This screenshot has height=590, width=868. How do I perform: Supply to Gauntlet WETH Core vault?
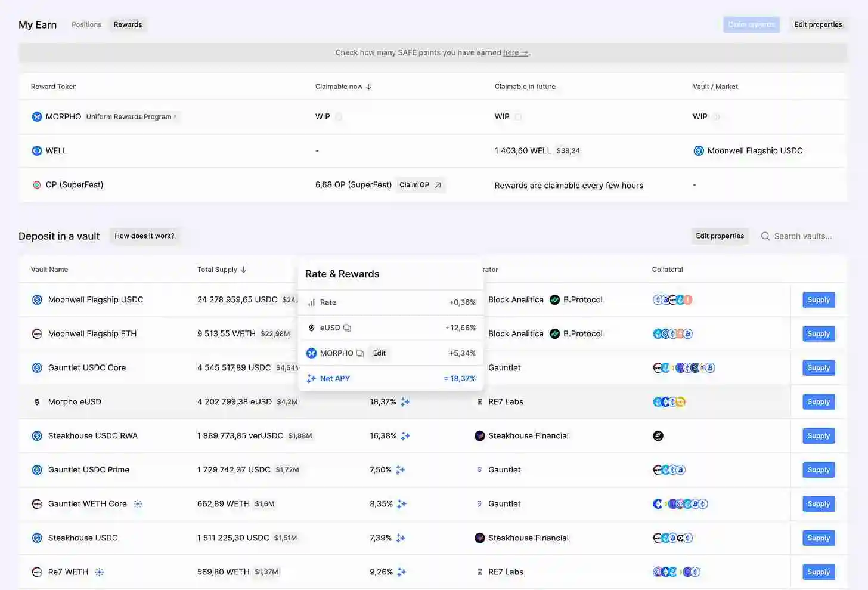click(x=819, y=503)
